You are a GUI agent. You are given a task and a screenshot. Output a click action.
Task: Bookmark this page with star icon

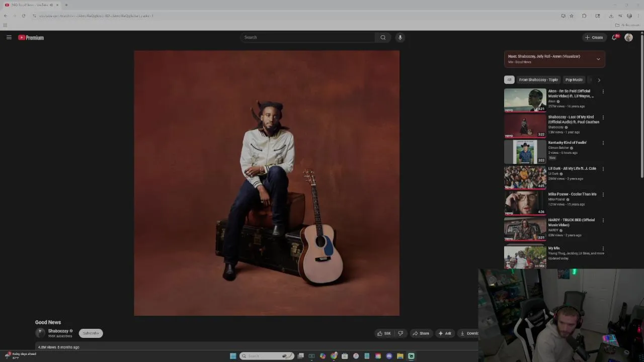(x=572, y=16)
